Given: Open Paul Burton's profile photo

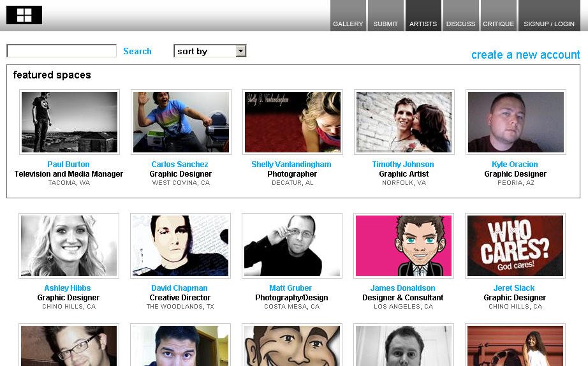Looking at the screenshot, I should (70, 122).
